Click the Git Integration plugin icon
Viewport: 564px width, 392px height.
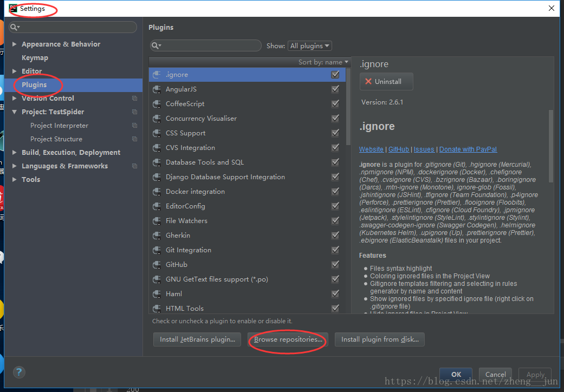(x=157, y=250)
